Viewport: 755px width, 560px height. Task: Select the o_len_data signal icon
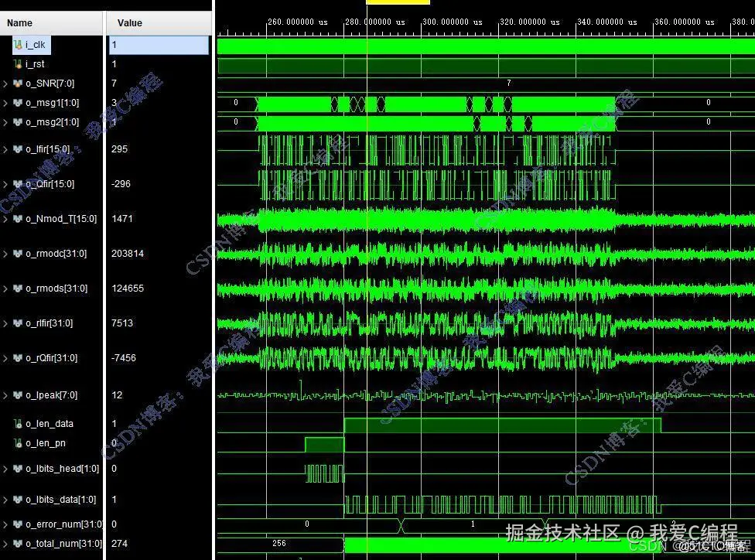point(18,424)
